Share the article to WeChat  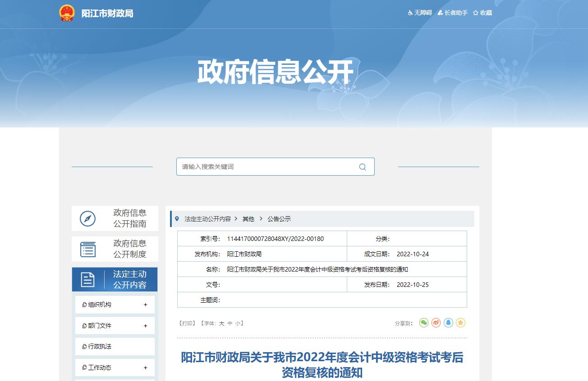[423, 322]
